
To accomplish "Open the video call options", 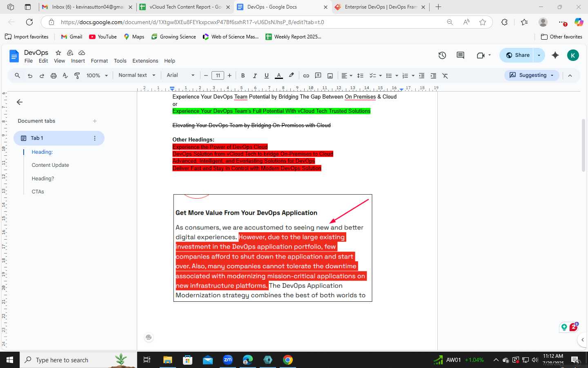I will (483, 55).
